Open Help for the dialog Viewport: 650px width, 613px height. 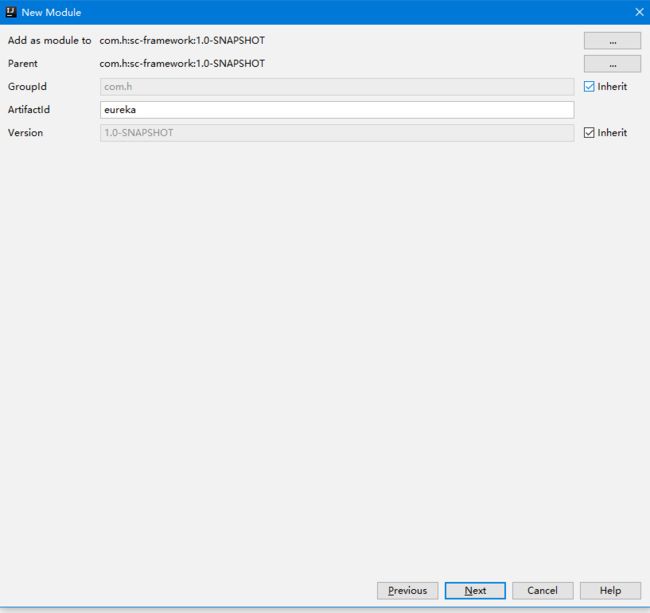[610, 590]
